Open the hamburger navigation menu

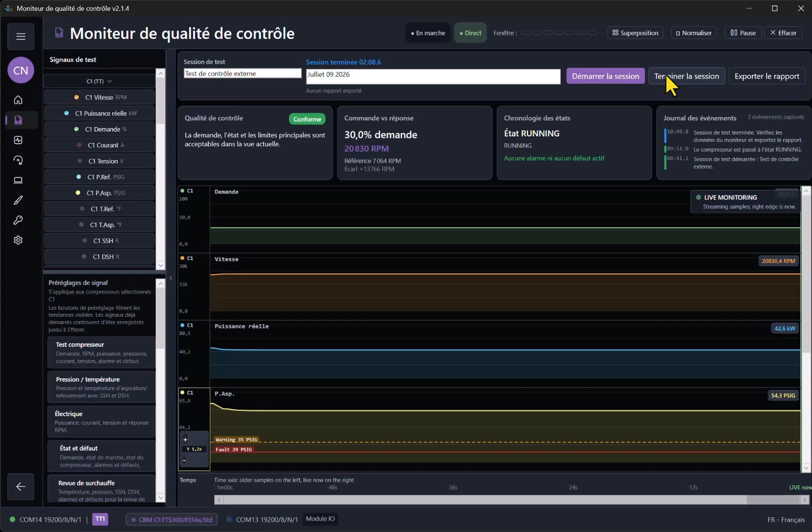pyautogui.click(x=21, y=36)
